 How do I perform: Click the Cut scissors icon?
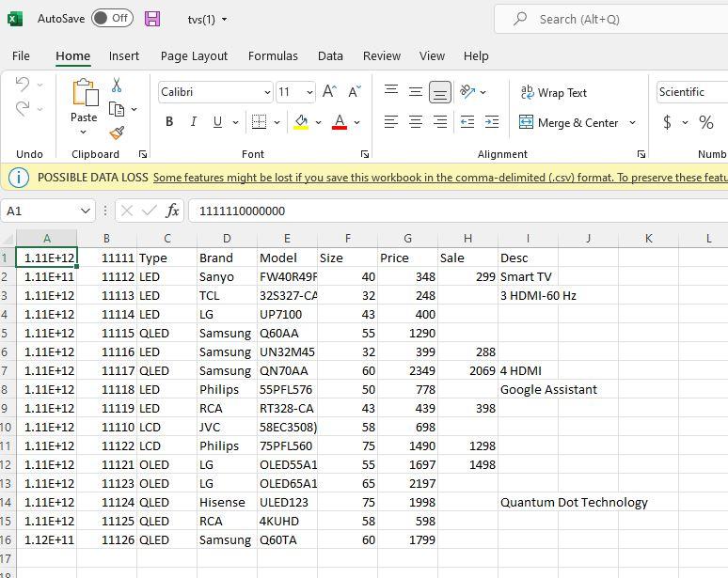pyautogui.click(x=117, y=86)
